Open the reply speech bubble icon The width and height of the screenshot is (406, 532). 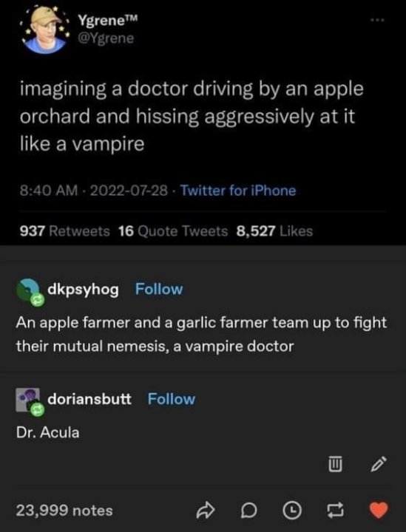pos(248,511)
